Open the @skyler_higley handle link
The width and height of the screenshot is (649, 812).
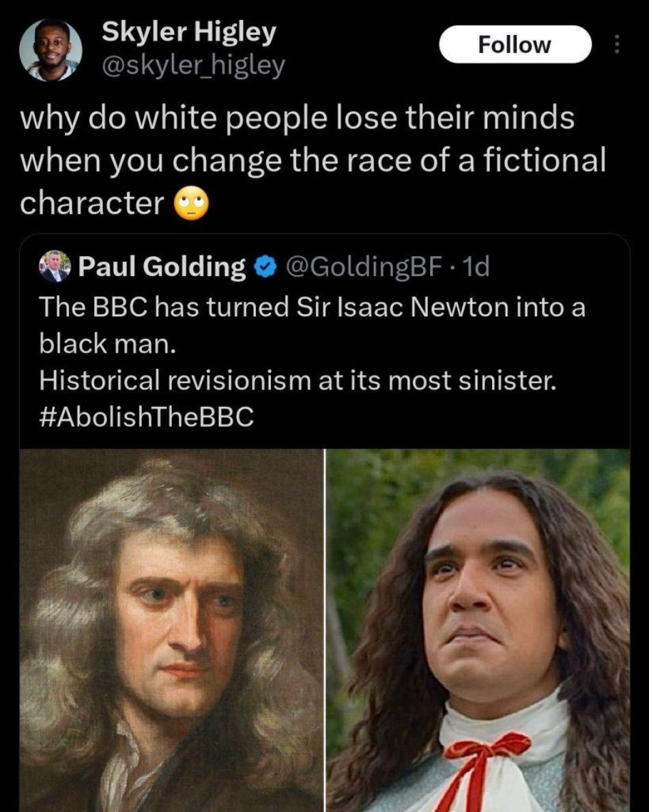click(194, 66)
